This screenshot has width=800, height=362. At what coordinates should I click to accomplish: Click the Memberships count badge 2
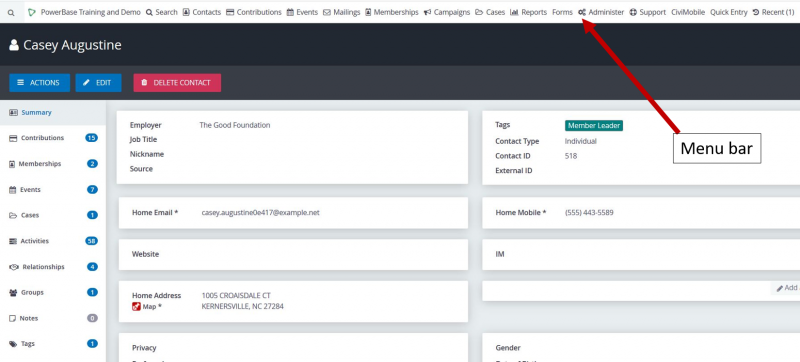click(x=92, y=164)
